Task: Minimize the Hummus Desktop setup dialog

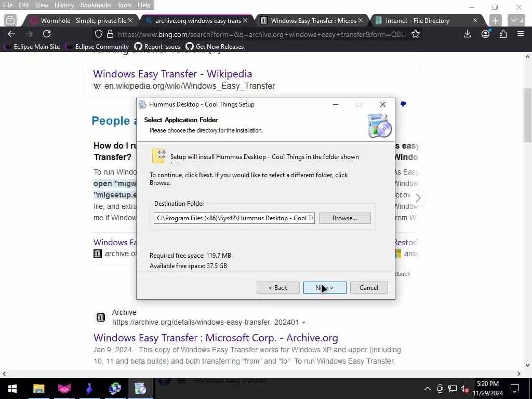Action: coord(336,104)
